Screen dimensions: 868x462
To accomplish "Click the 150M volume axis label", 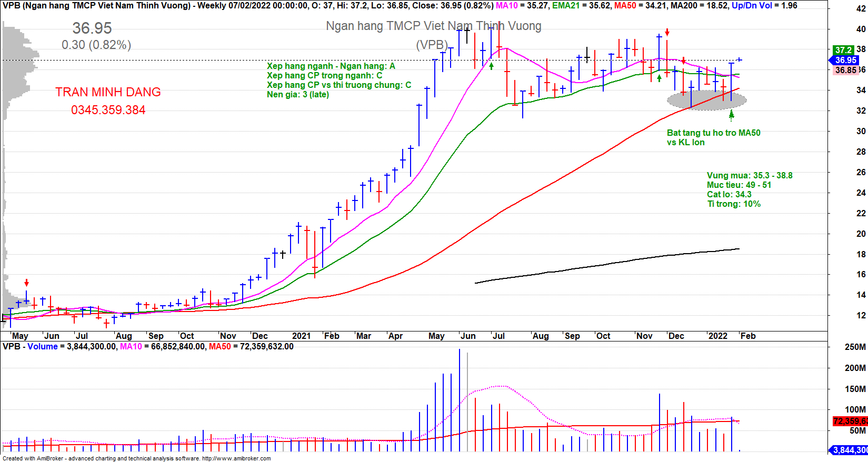I will tap(855, 389).
